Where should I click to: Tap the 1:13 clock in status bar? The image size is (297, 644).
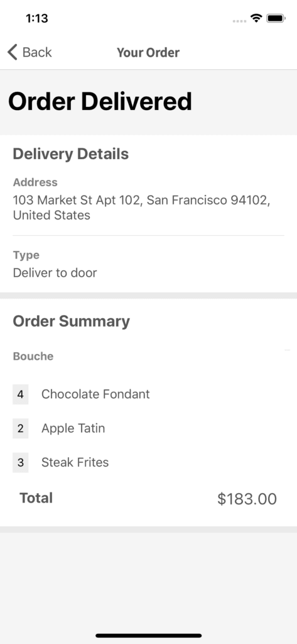37,18
